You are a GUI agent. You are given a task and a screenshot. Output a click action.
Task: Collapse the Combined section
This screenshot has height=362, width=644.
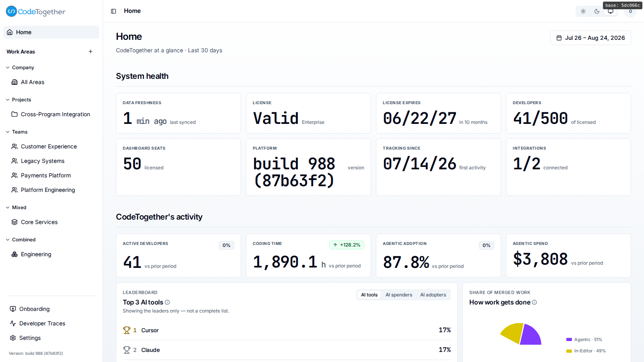(21, 240)
